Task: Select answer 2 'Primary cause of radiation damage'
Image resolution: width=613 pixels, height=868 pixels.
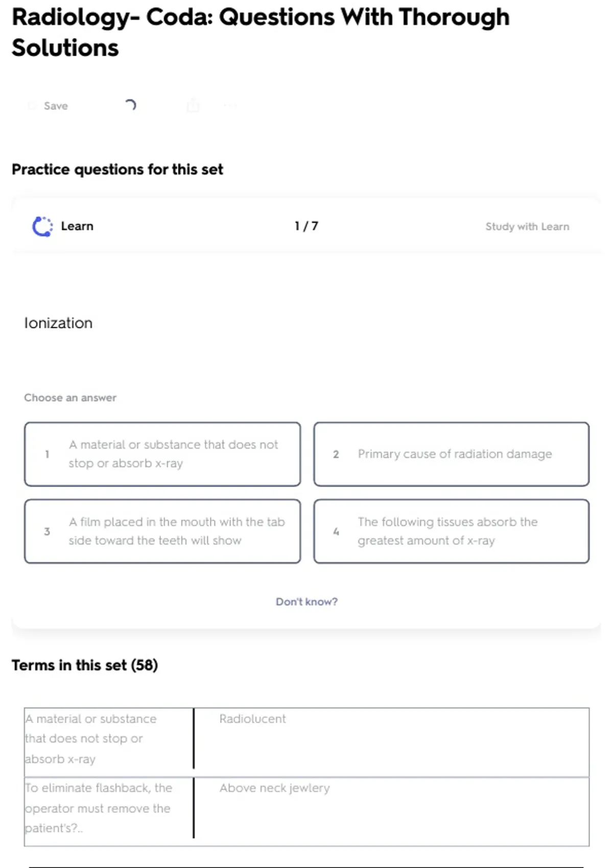Action: tap(451, 454)
